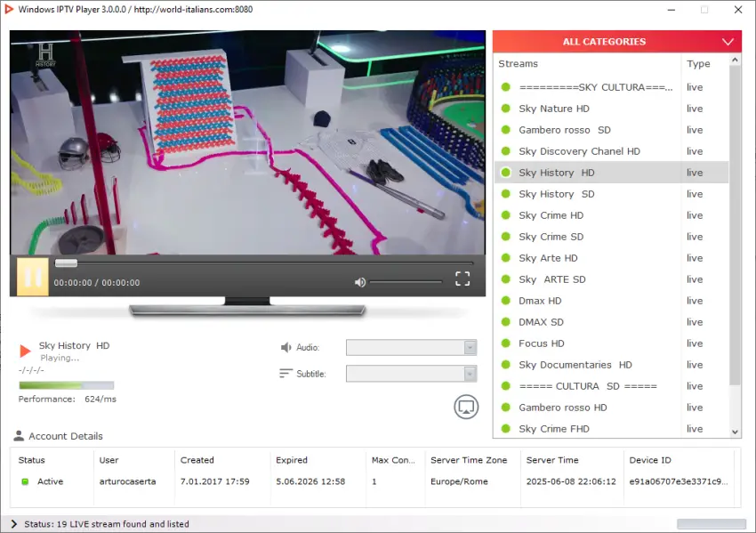The height and width of the screenshot is (533, 756).
Task: Click the Account Details user icon
Action: pos(19,435)
